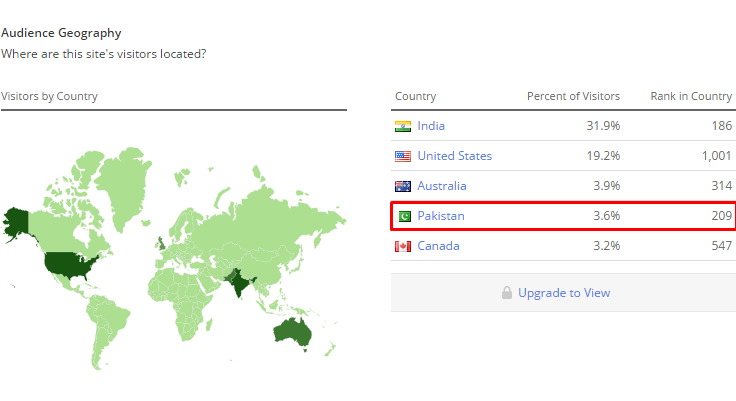This screenshot has height=401, width=736.
Task: Click the Australia flag icon
Action: (x=403, y=186)
